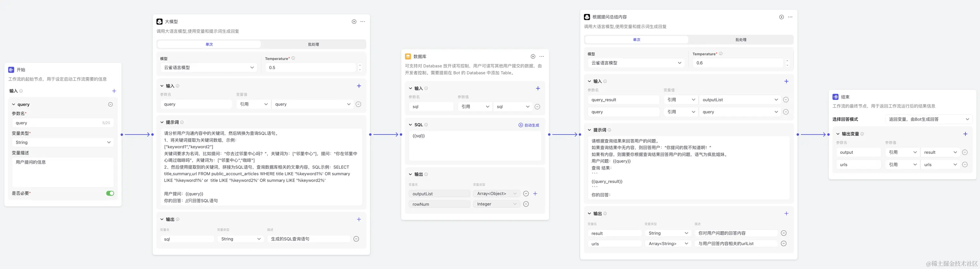Click result variable name field in 根据提问总结内容
This screenshot has height=269, width=980.
click(x=614, y=233)
